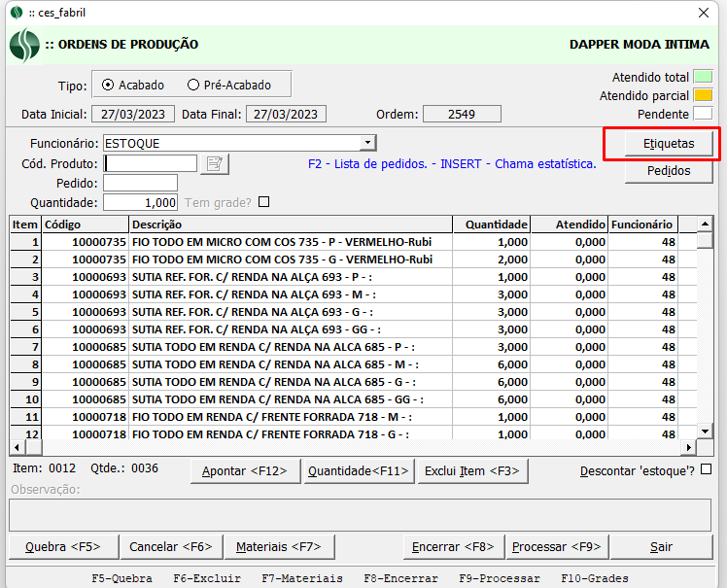
Task: Click the Atendido total green swatch
Action: 703,77
